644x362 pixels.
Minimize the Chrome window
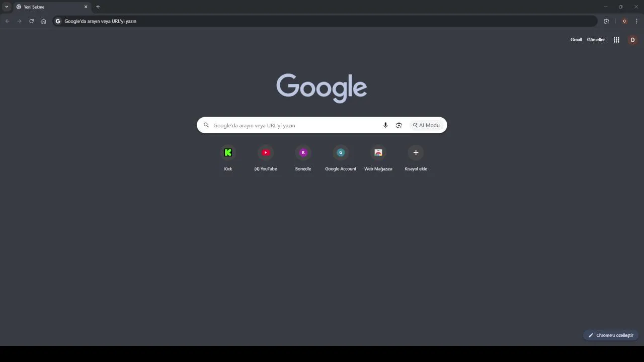[x=605, y=7]
